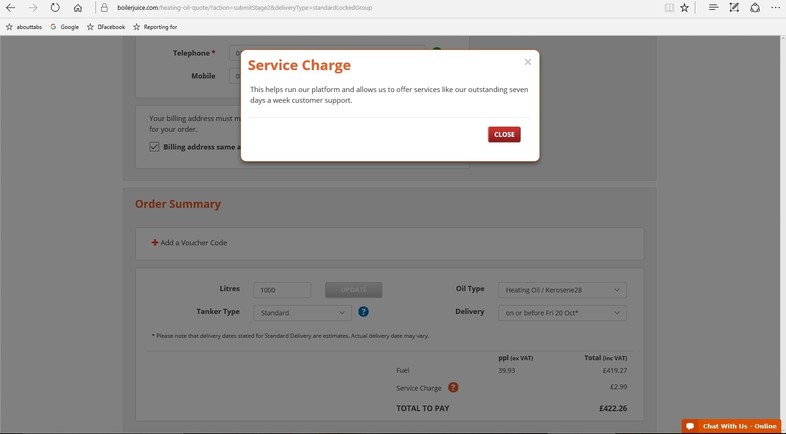Screen dimensions: 786x434
Task: Click the £419.27 fuel total
Action: click(x=615, y=370)
